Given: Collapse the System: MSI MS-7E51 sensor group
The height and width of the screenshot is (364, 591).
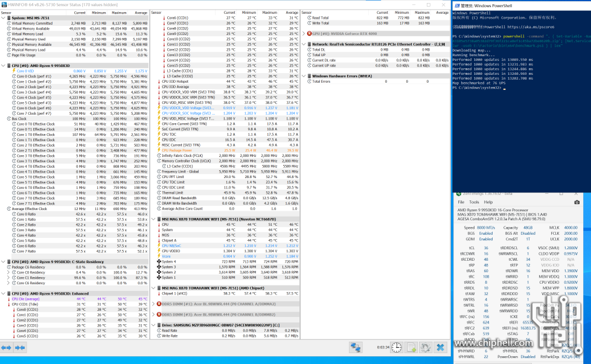Looking at the screenshot, I should tap(3, 18).
